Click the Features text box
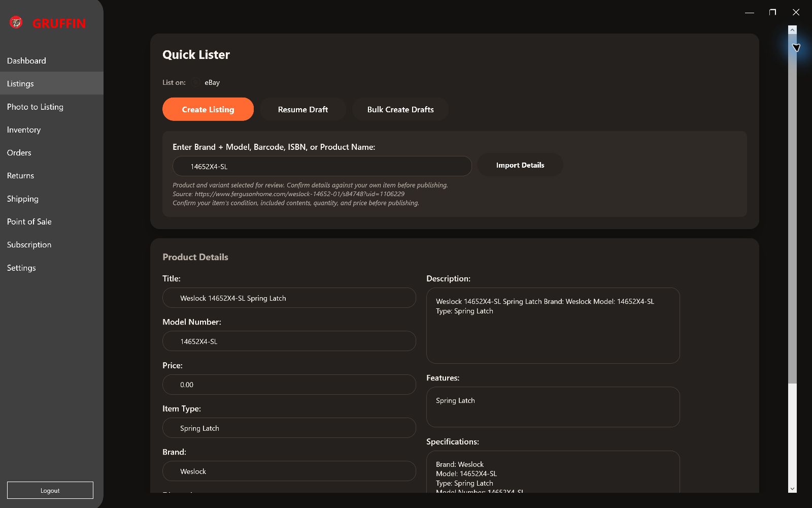 tap(553, 407)
